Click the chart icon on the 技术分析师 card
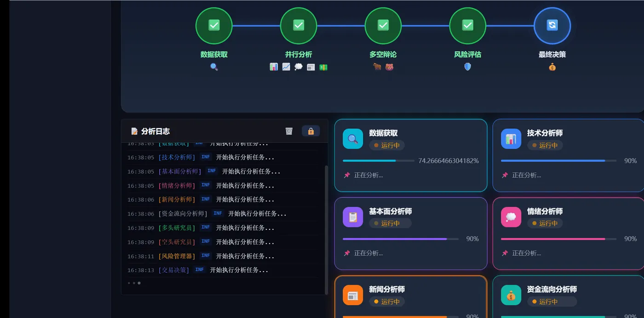The height and width of the screenshot is (318, 644). [x=511, y=139]
